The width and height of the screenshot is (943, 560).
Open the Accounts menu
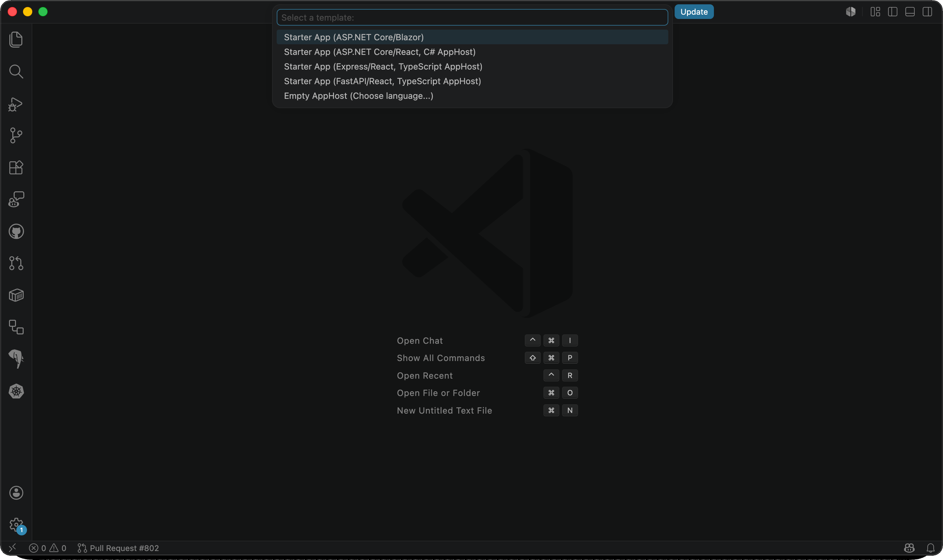(x=16, y=493)
